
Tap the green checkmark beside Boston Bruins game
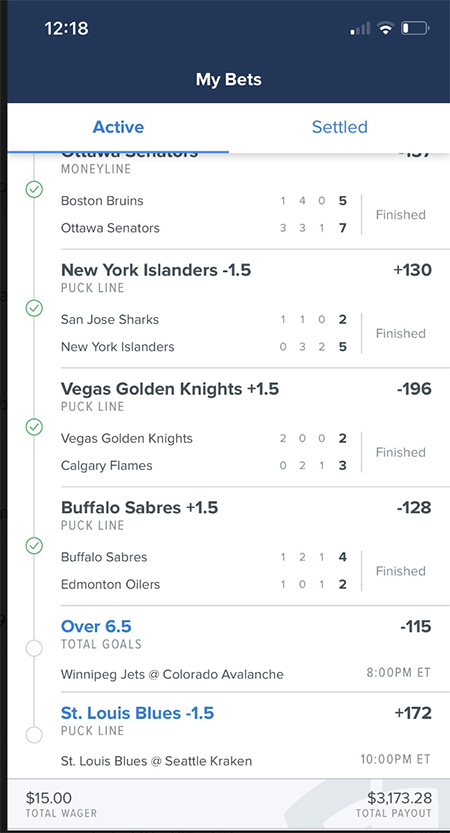[34, 189]
